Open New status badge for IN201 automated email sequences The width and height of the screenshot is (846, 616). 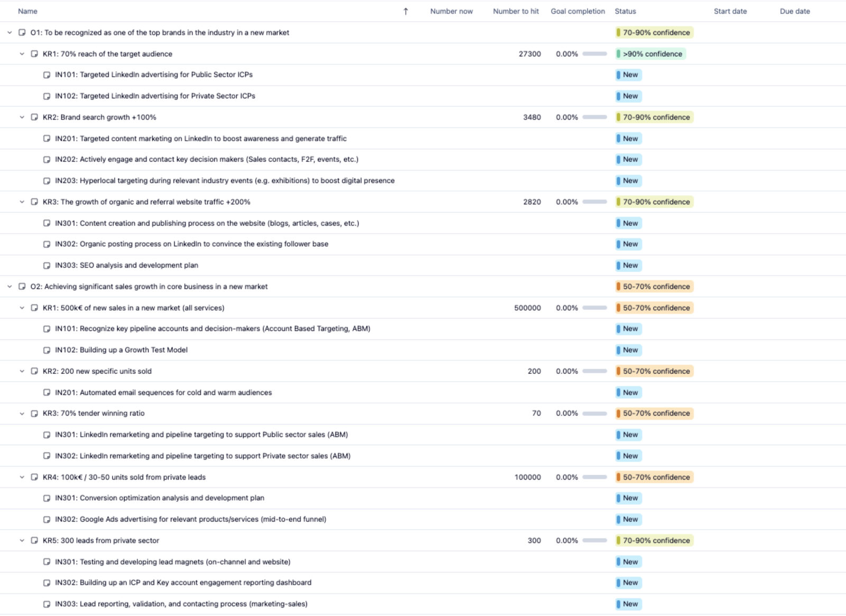[x=629, y=392]
